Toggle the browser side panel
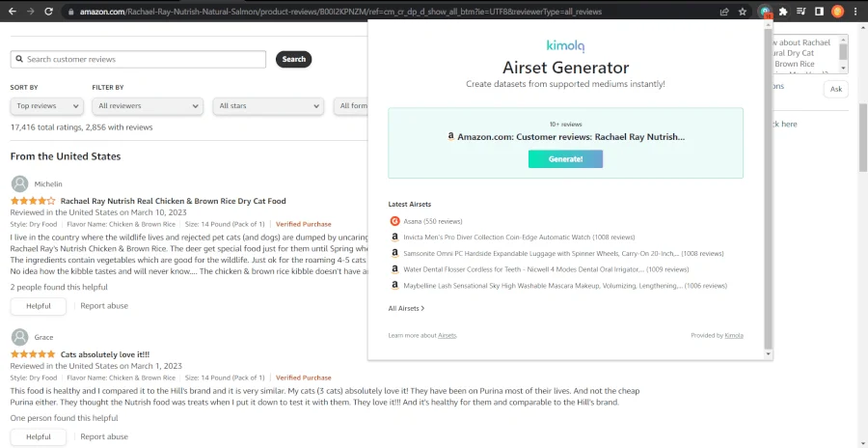Screen dimensions: 868x448 pos(819,11)
